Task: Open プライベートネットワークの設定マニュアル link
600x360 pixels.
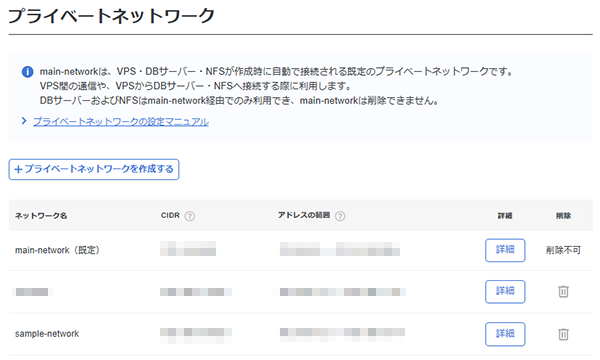Action: pos(121,122)
